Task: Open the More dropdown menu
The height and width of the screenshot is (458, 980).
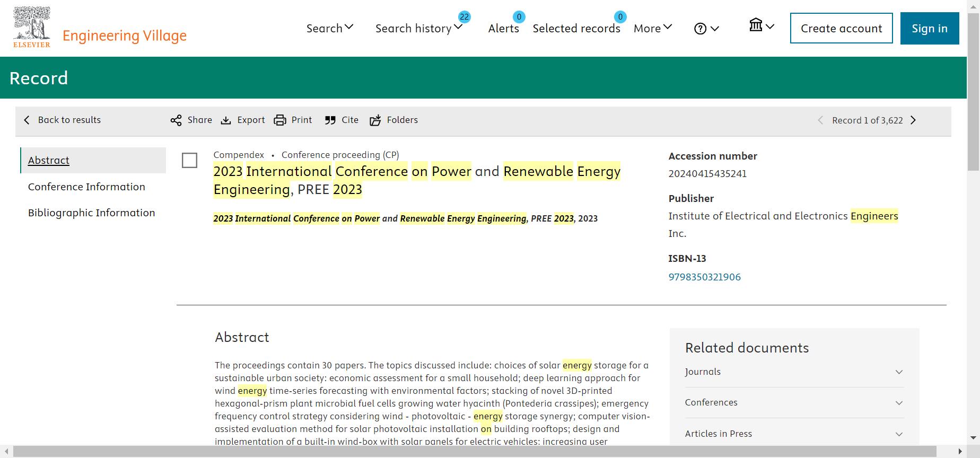Action: pos(653,28)
